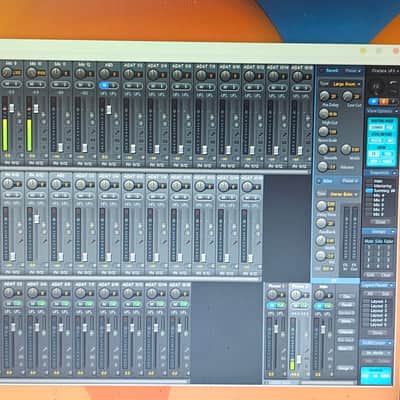The width and height of the screenshot is (400, 400).
Task: Open settings wrench on AES input channel
Action: pos(116,131)
